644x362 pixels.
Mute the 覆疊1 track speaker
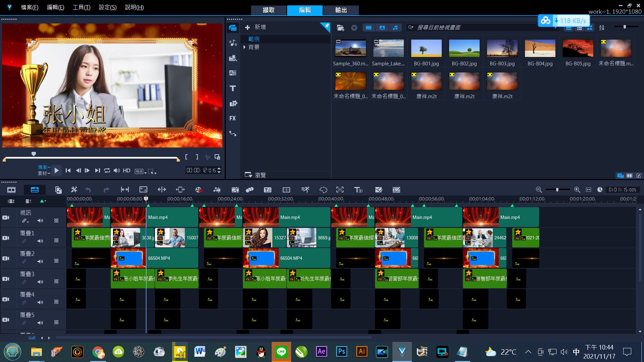(x=40, y=241)
